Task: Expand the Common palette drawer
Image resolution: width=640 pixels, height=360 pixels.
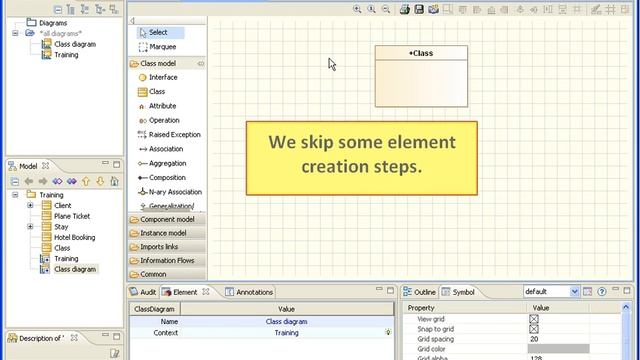Action: click(167, 274)
